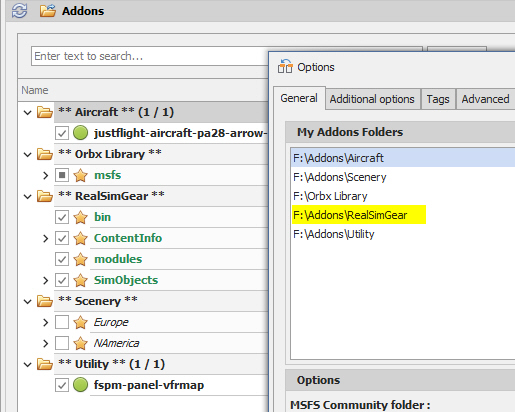Click the Scenery group folder icon
Screen dimensions: 515x412
[x=45, y=301]
